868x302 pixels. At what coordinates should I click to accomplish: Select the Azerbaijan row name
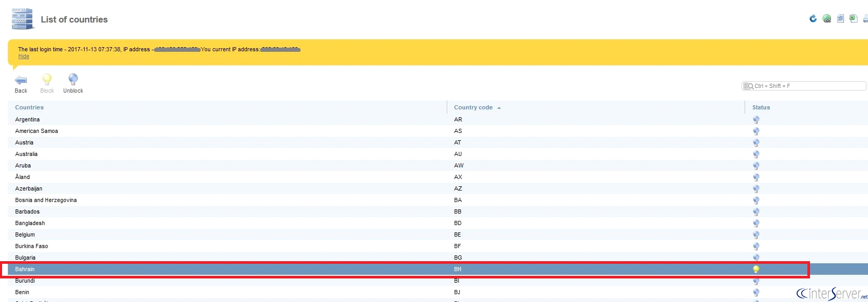click(x=29, y=188)
